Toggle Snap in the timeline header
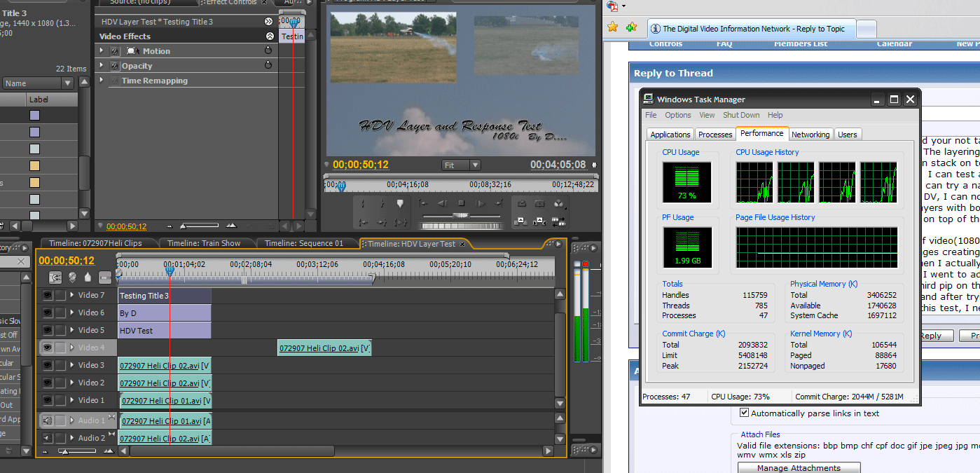 pos(56,277)
